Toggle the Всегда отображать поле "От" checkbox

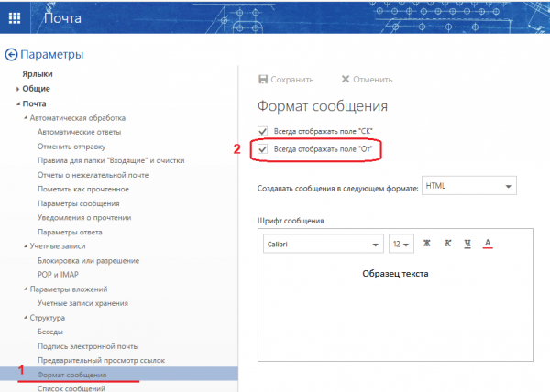point(262,149)
